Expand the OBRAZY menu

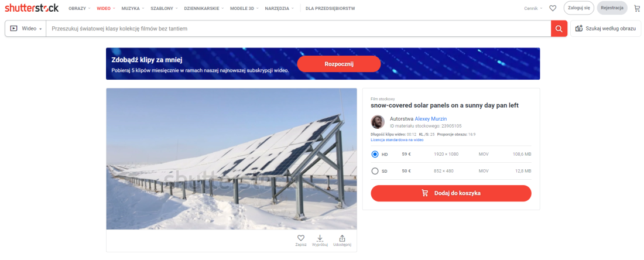[80, 8]
